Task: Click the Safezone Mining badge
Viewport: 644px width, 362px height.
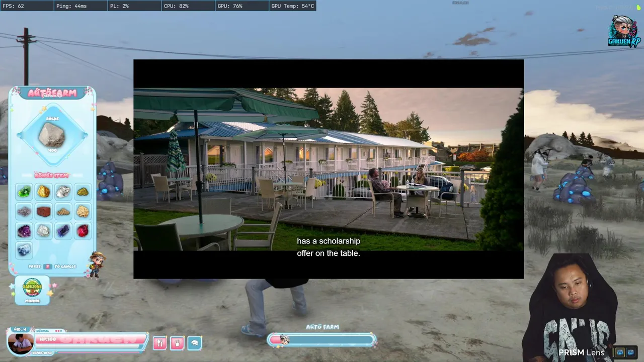Action: 32,290
